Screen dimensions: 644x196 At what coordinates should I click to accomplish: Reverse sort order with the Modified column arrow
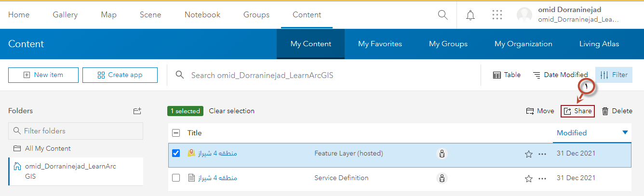[x=625, y=132]
